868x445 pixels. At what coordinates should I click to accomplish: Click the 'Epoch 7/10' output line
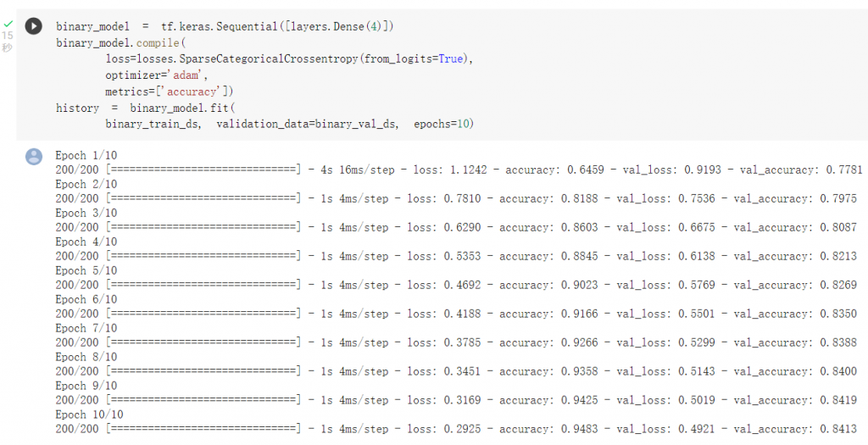(86, 328)
